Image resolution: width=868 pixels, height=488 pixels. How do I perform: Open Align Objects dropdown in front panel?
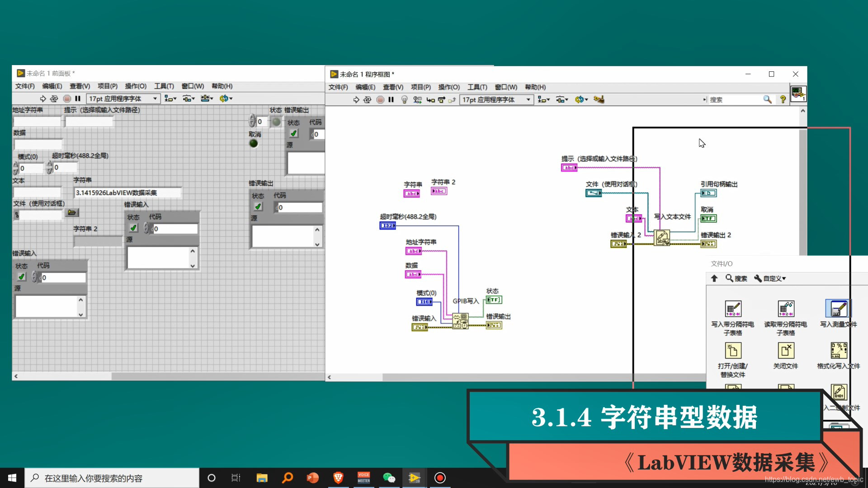170,99
